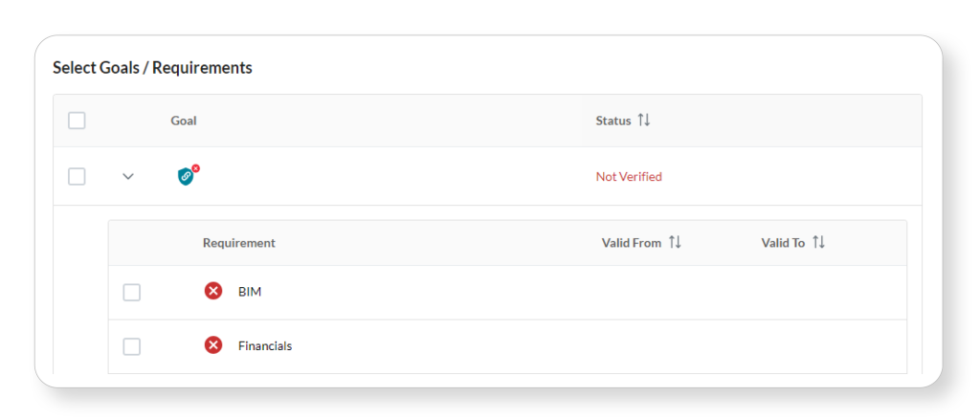This screenshot has height=419, width=980.
Task: Click the Select Goals / Requirements heading
Action: tap(152, 68)
